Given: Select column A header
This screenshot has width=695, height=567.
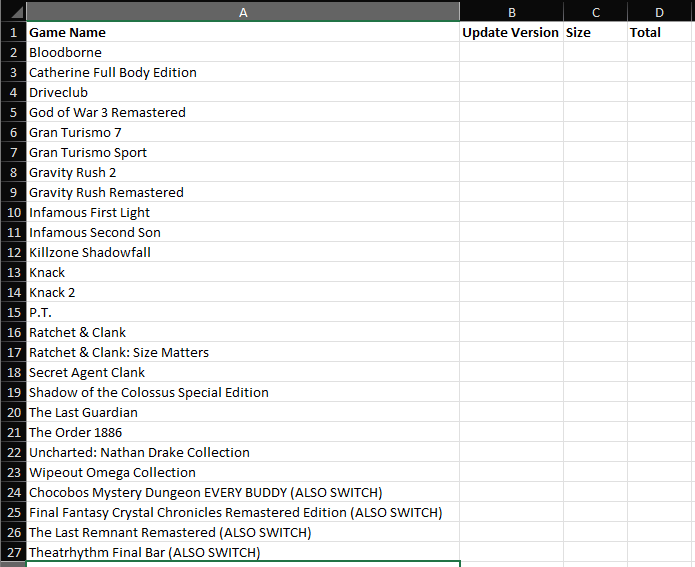Looking at the screenshot, I should [243, 12].
